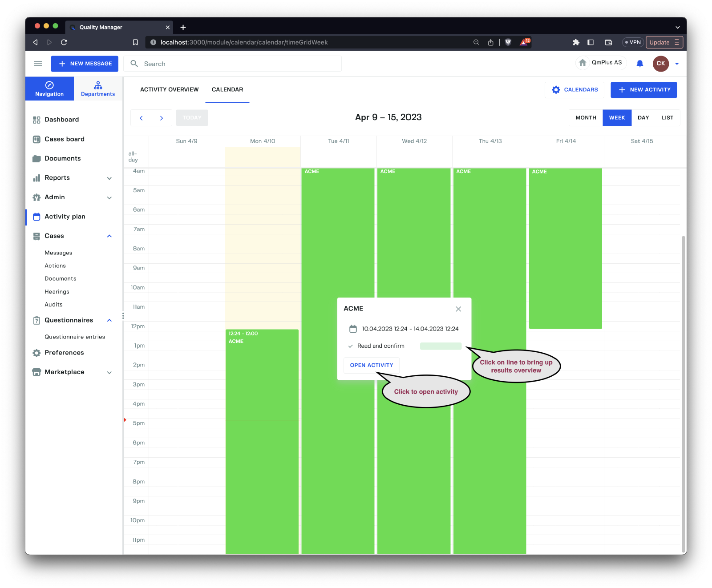Click the CK user avatar
The height and width of the screenshot is (588, 712).
pos(660,64)
